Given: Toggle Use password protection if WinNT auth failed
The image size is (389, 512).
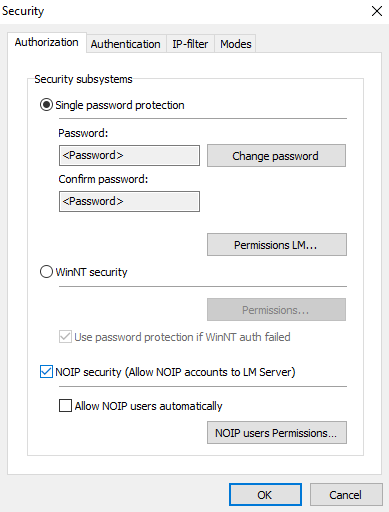Looking at the screenshot, I should 65,337.
